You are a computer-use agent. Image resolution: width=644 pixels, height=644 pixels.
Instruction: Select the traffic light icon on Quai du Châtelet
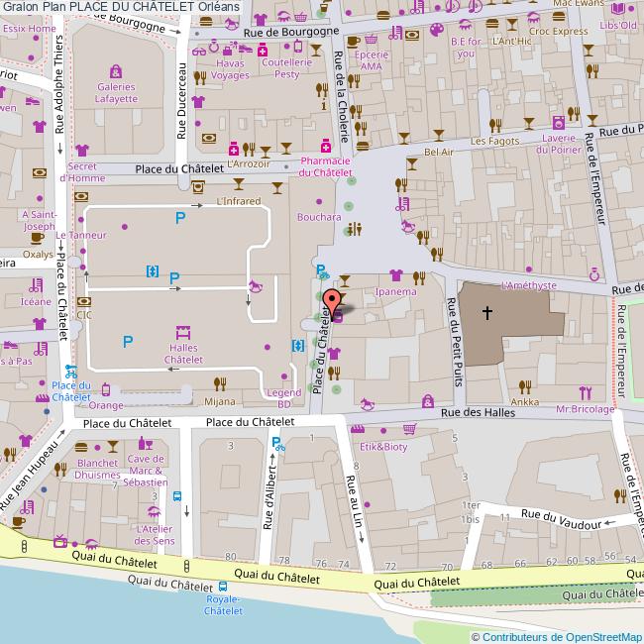pyautogui.click(x=186, y=566)
